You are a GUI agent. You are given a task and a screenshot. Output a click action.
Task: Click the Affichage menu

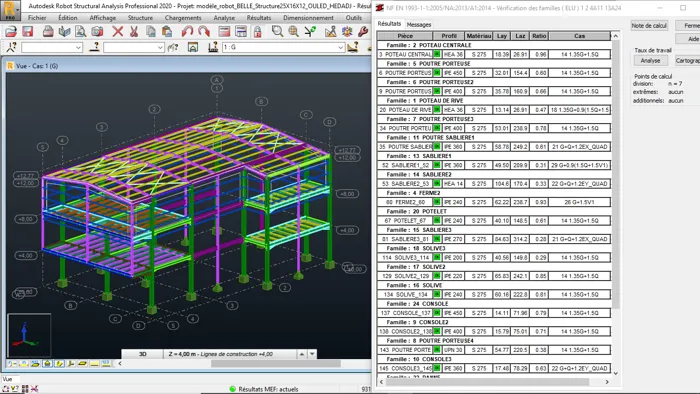click(103, 18)
